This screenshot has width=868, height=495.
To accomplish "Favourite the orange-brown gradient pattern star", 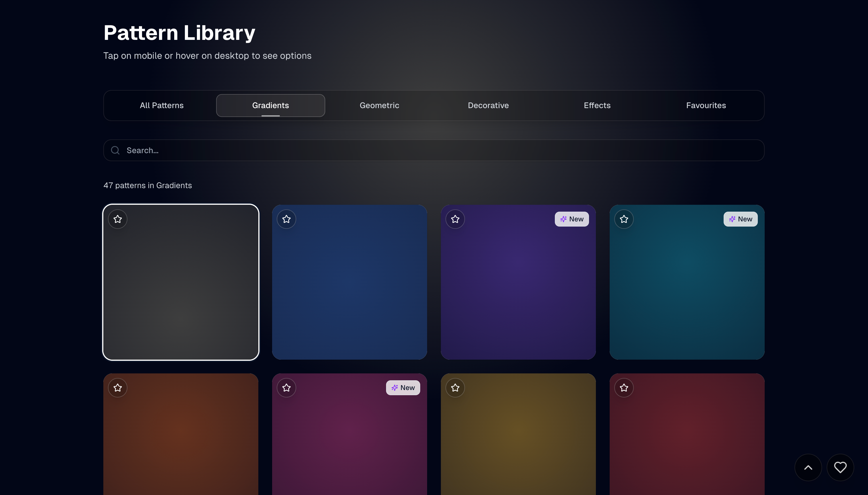I will [x=118, y=387].
